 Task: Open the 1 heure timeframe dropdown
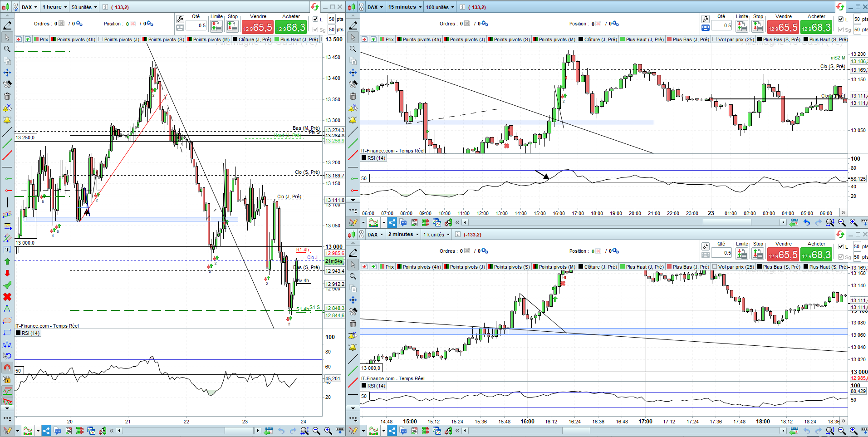(x=54, y=7)
